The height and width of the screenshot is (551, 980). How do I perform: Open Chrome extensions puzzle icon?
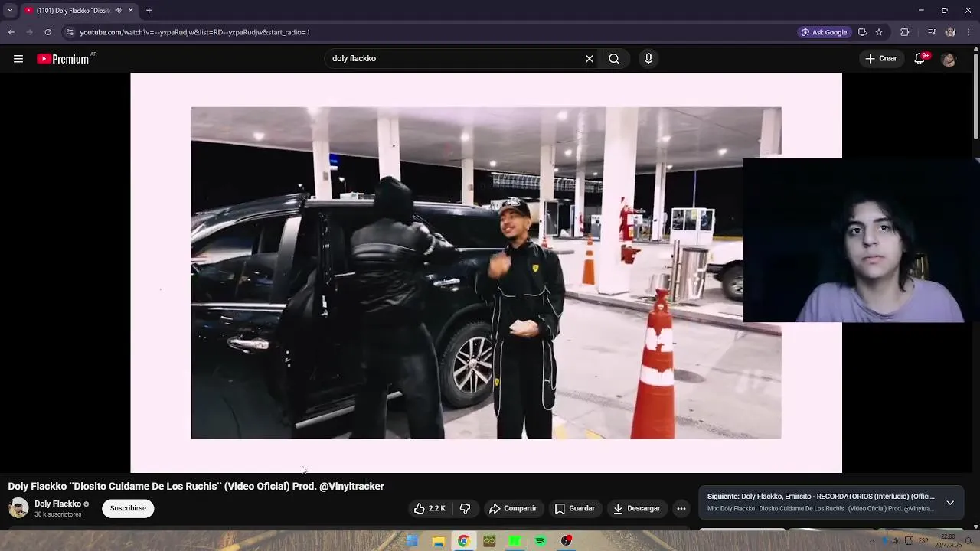905,32
